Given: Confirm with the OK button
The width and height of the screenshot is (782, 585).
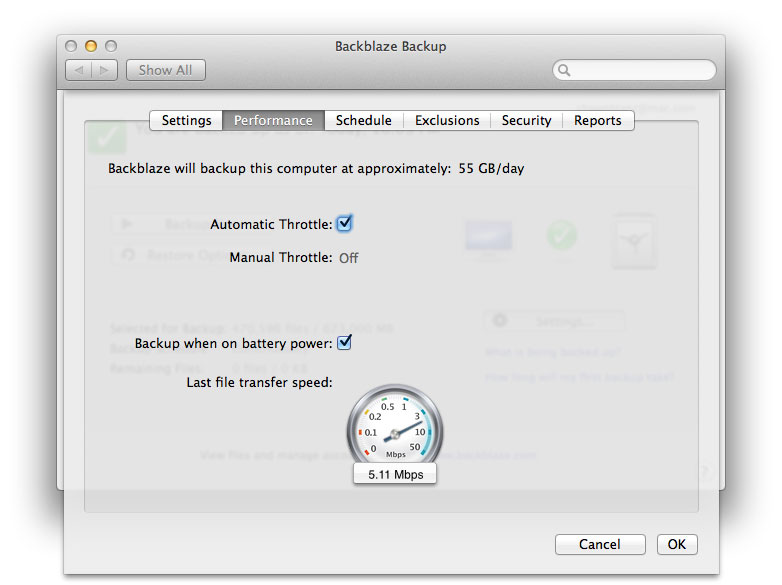Looking at the screenshot, I should [677, 544].
